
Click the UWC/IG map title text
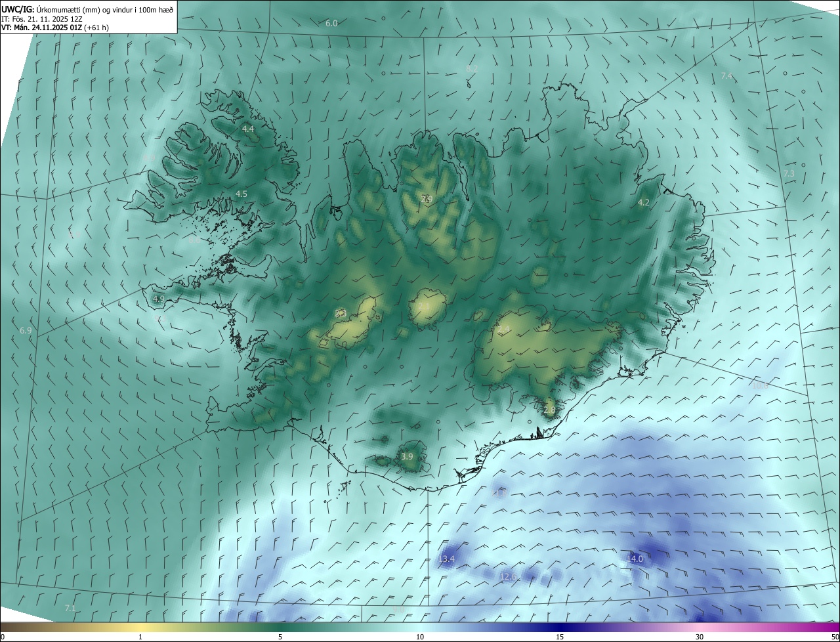pos(87,9)
